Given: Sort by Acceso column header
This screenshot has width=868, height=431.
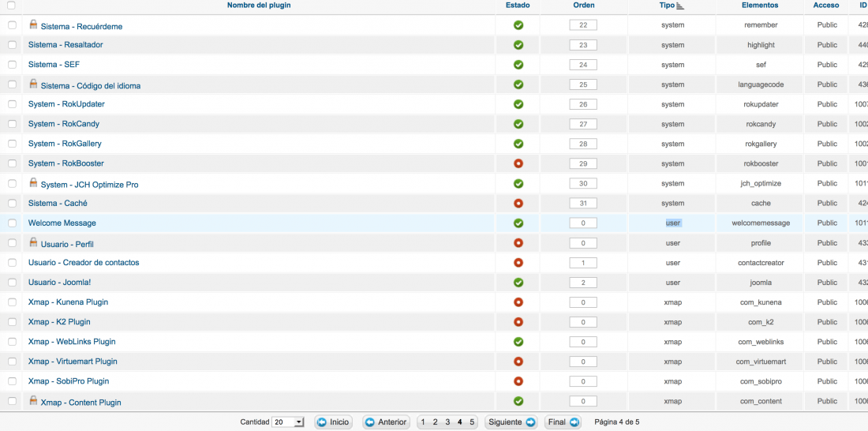Looking at the screenshot, I should [826, 6].
